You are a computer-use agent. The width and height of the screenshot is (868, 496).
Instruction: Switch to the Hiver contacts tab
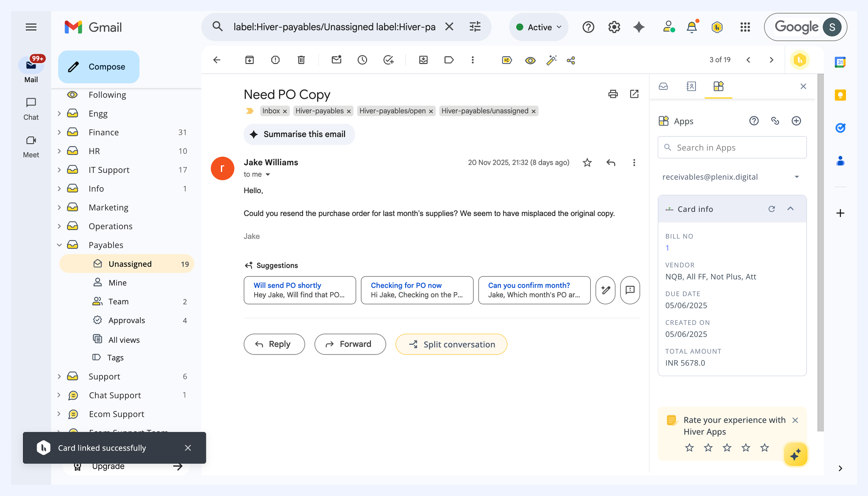click(691, 86)
